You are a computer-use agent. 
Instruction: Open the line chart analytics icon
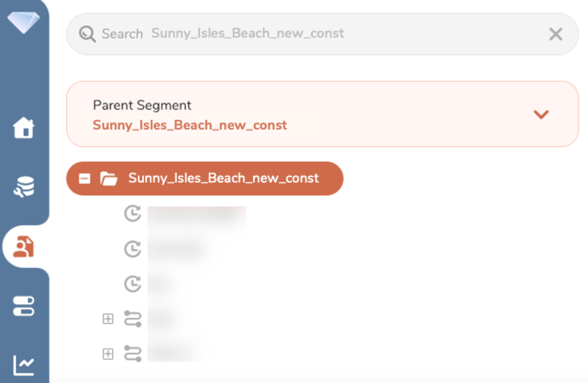click(x=24, y=365)
